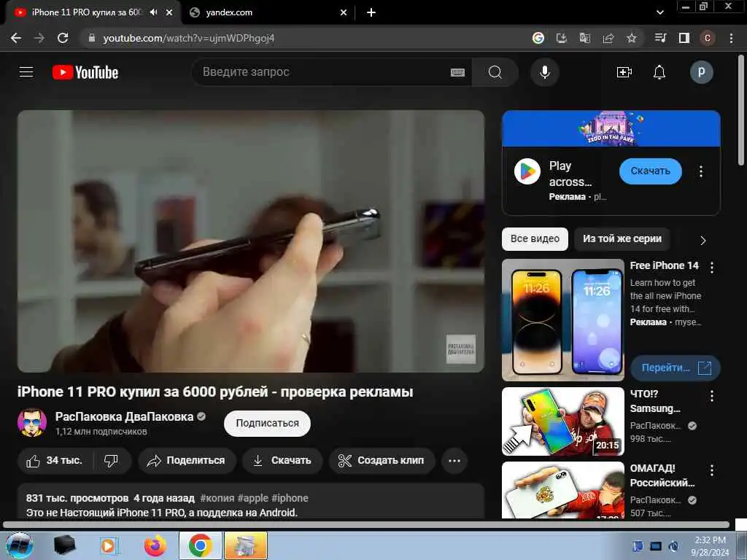Click the Подписаться button
This screenshot has height=560, width=747.
click(267, 424)
